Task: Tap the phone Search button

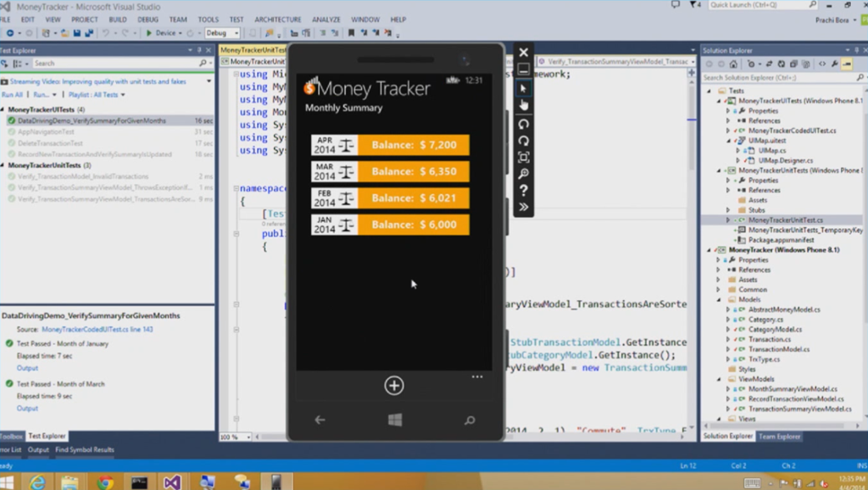Action: 470,420
